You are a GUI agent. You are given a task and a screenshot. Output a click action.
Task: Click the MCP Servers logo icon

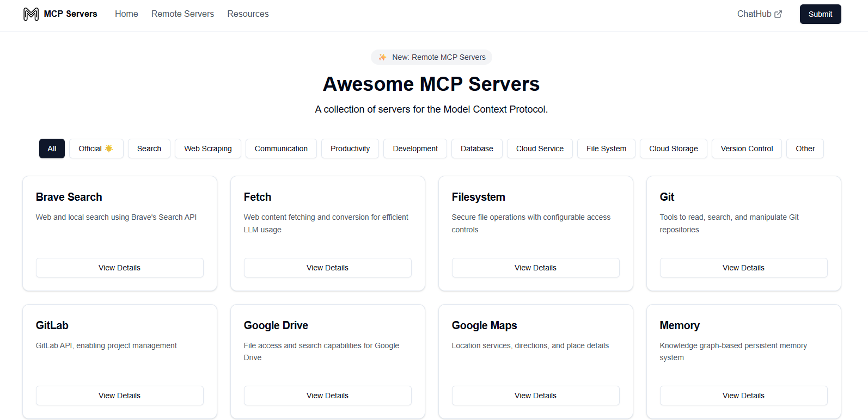pos(31,14)
